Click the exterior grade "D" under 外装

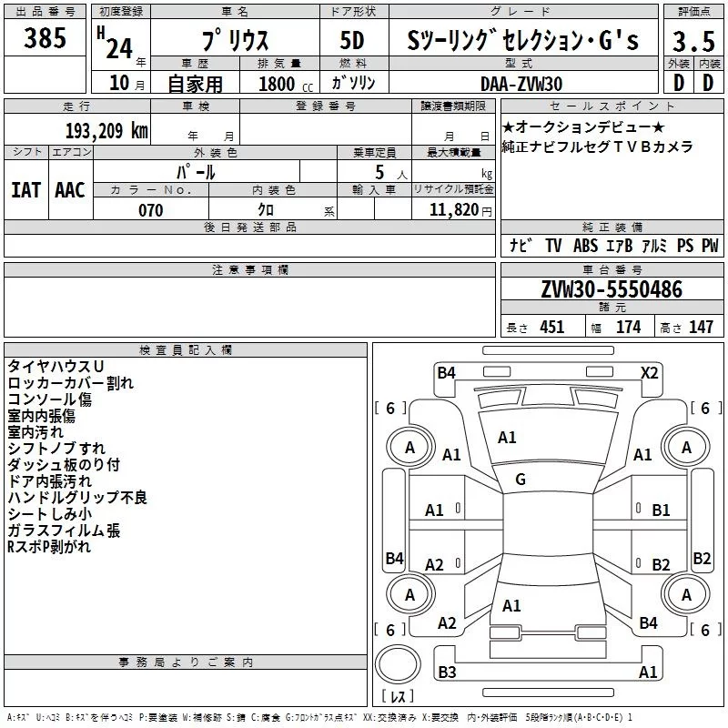(x=679, y=83)
